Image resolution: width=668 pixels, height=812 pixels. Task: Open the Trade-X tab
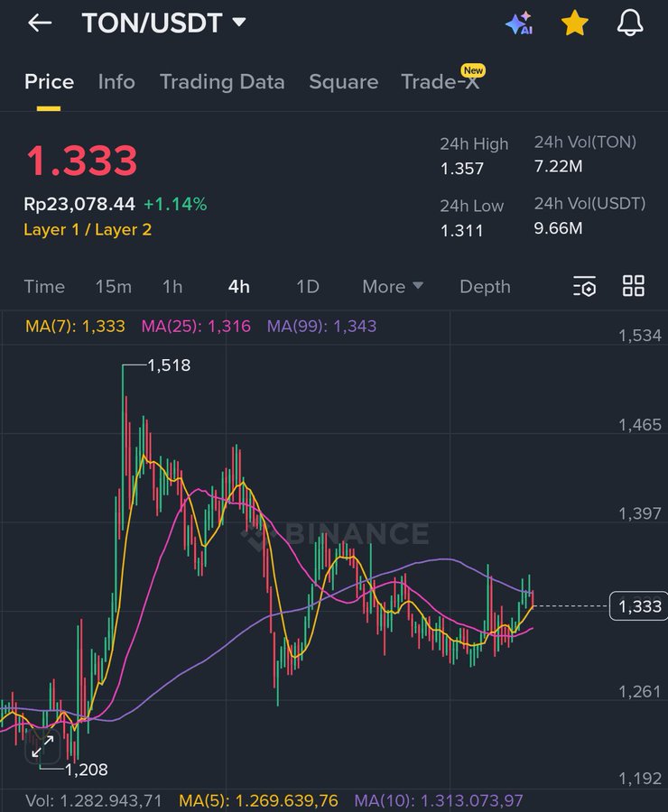point(441,82)
